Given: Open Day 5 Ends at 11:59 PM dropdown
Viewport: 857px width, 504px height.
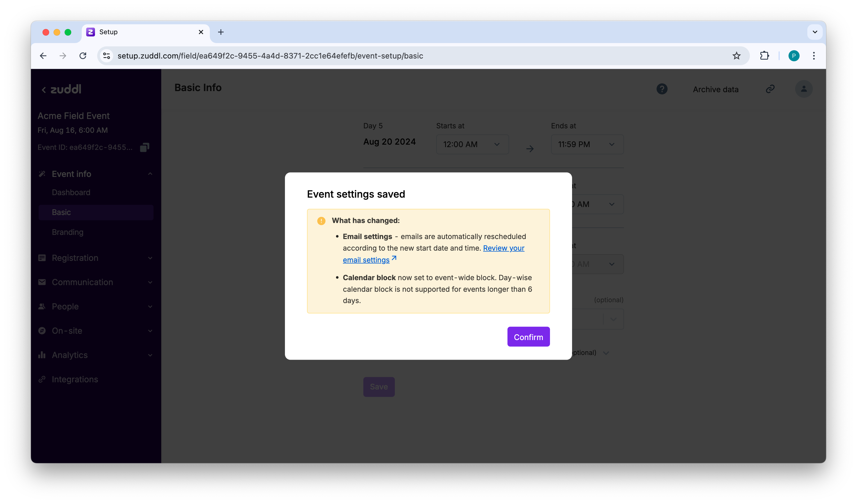Looking at the screenshot, I should click(x=587, y=144).
